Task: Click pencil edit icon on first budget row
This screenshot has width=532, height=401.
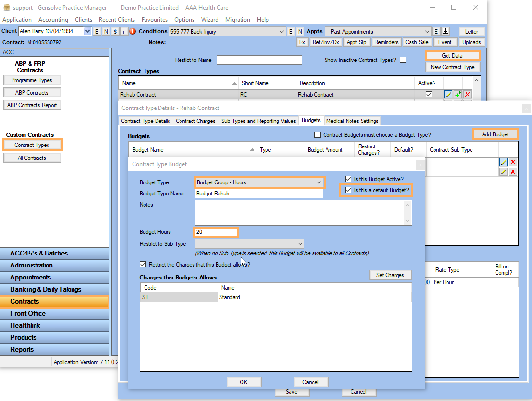Action: [503, 162]
